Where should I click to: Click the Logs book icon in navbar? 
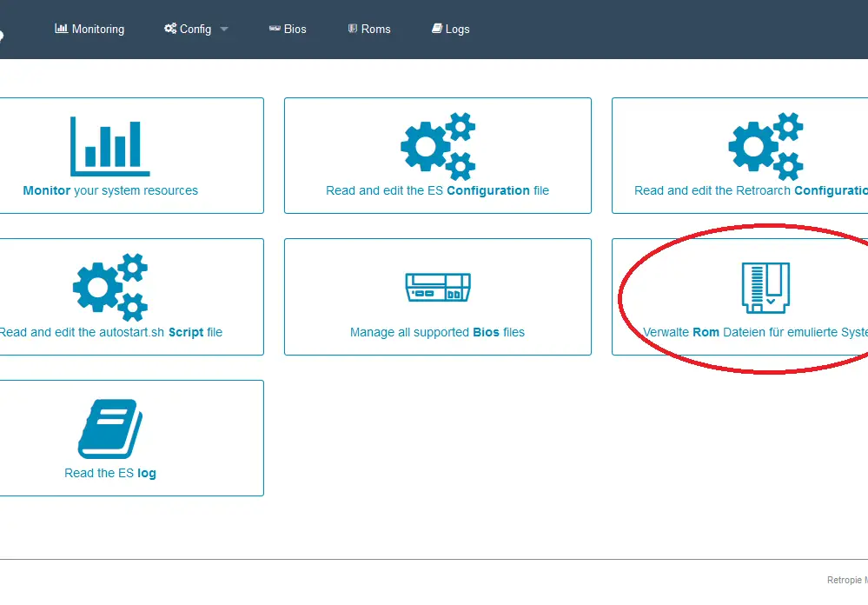437,29
